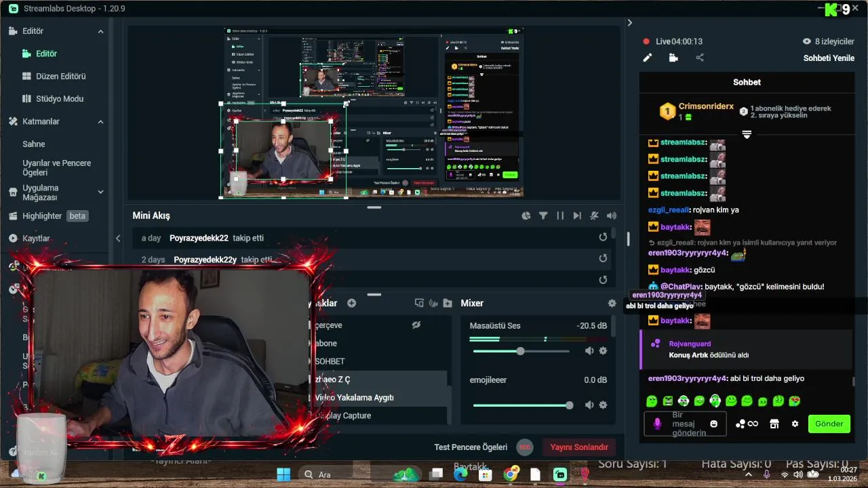Click the Rojvanguard reward message

746,349
